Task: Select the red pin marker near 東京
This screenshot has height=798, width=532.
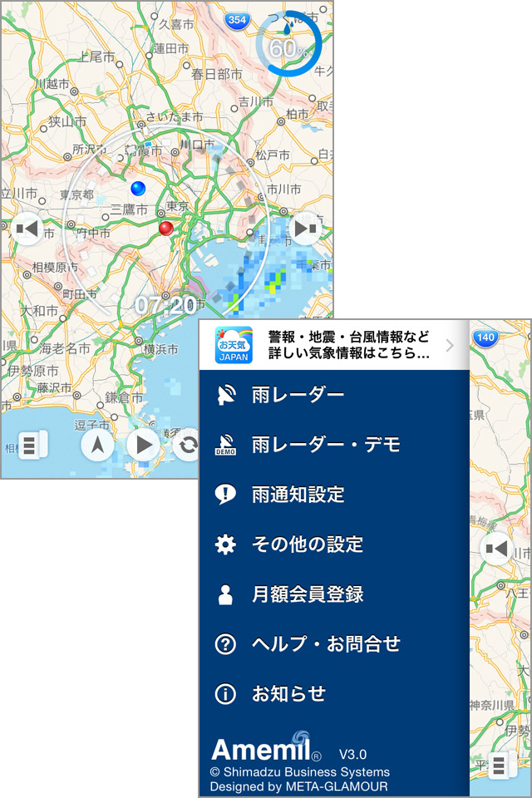Action: click(x=165, y=228)
